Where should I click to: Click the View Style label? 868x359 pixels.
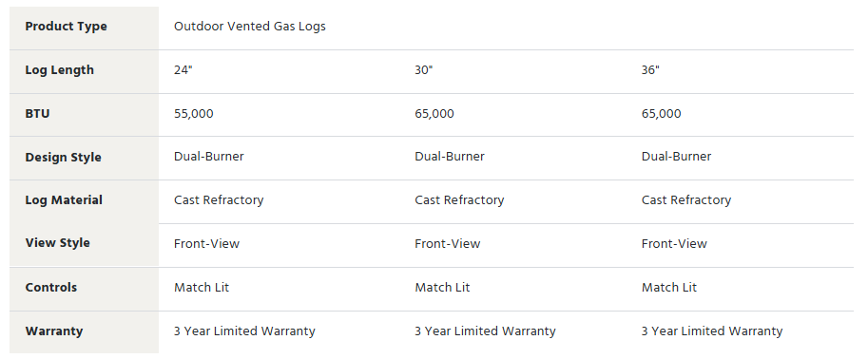click(58, 243)
